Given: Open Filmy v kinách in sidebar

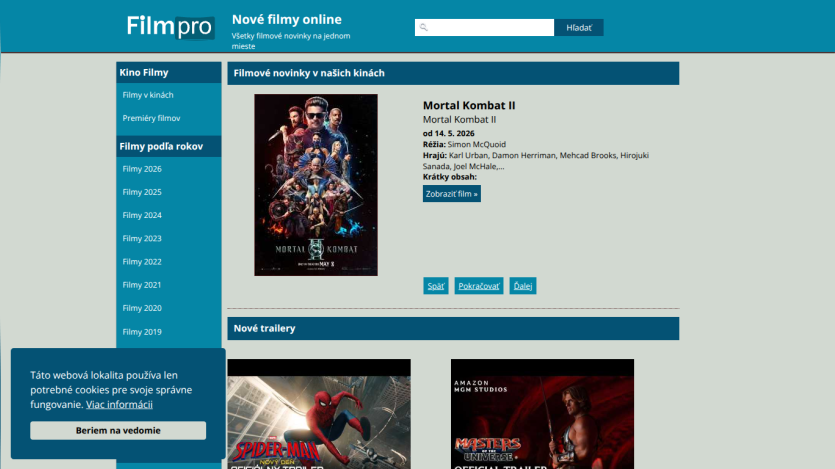Looking at the screenshot, I should pos(148,95).
